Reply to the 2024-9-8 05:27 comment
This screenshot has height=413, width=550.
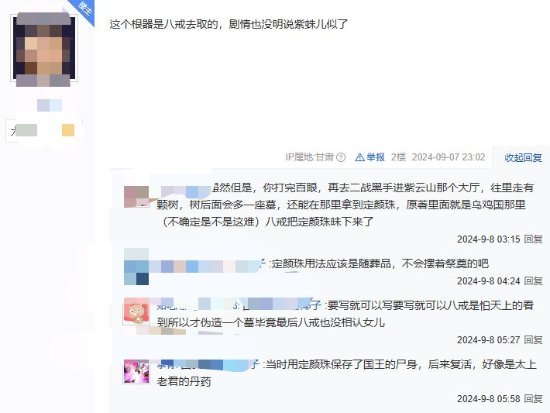533,340
